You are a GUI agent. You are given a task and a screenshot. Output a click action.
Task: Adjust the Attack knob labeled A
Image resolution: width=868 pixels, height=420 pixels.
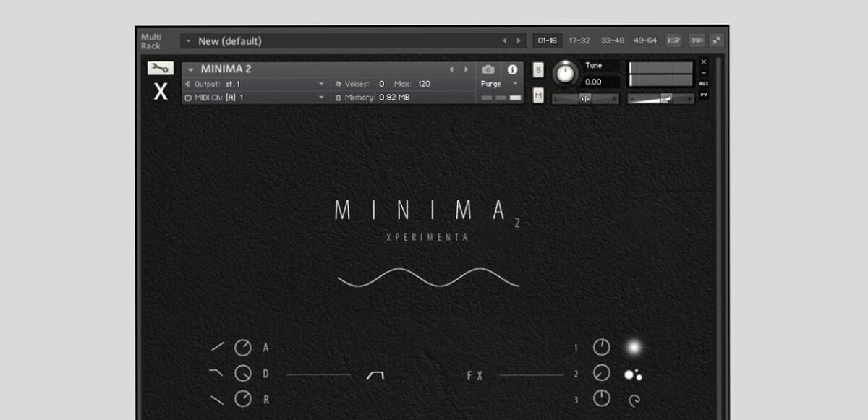(x=244, y=347)
